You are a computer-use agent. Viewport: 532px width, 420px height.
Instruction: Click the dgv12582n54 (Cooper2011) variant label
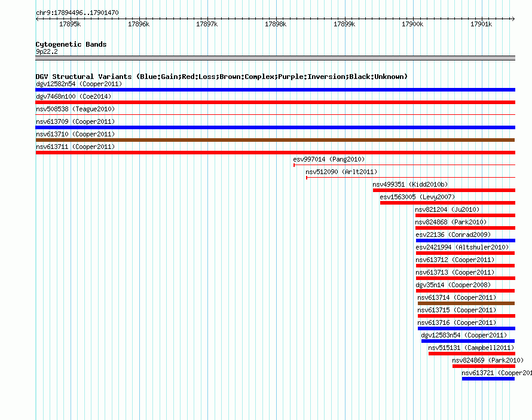click(x=79, y=84)
